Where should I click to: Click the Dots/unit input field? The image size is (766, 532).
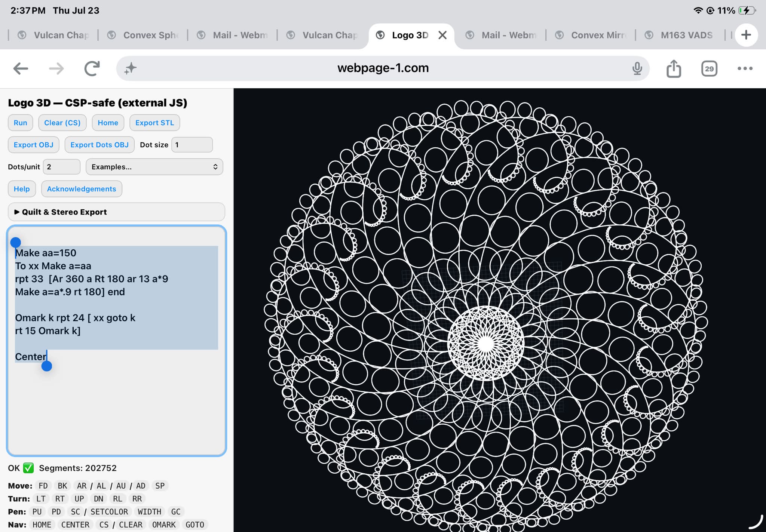pyautogui.click(x=62, y=167)
